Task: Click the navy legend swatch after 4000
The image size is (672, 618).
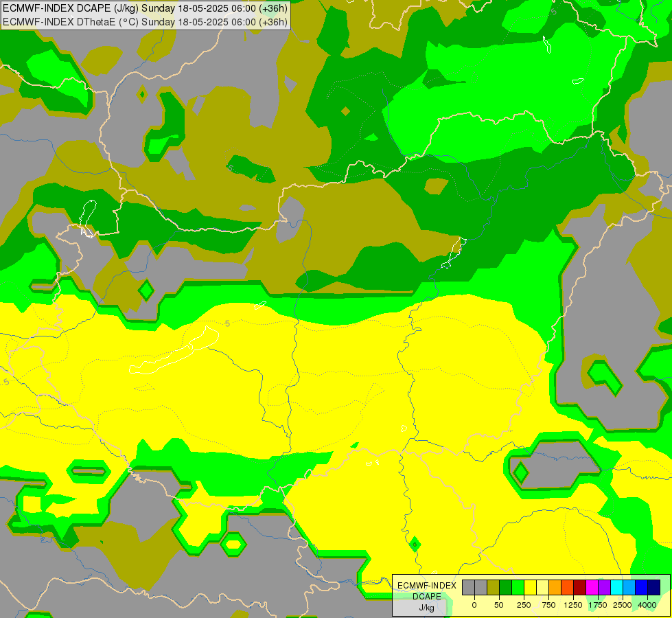Action: (654, 588)
